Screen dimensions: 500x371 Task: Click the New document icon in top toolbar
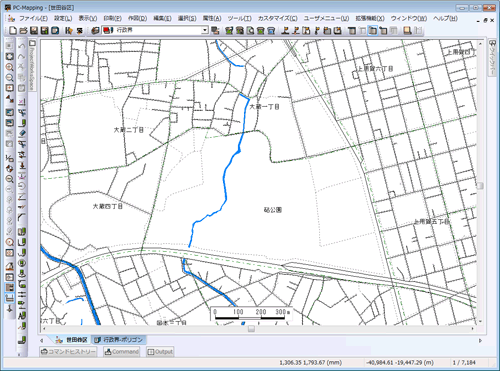click(13, 31)
